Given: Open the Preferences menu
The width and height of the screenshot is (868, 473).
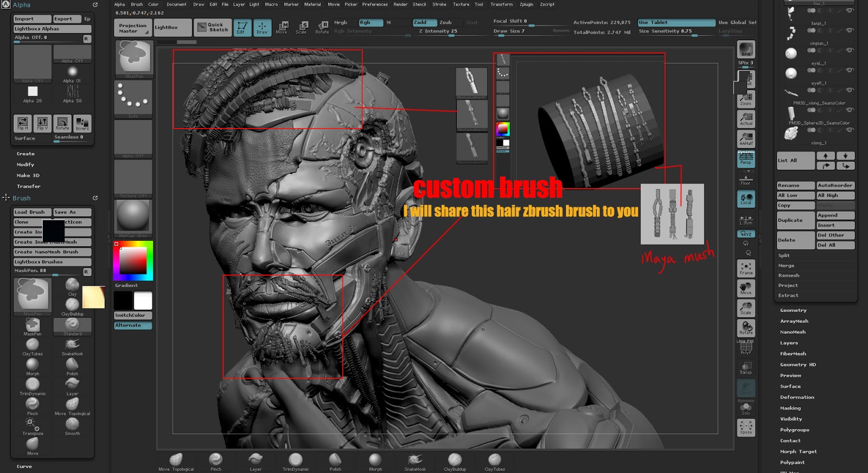Looking at the screenshot, I should [375, 4].
